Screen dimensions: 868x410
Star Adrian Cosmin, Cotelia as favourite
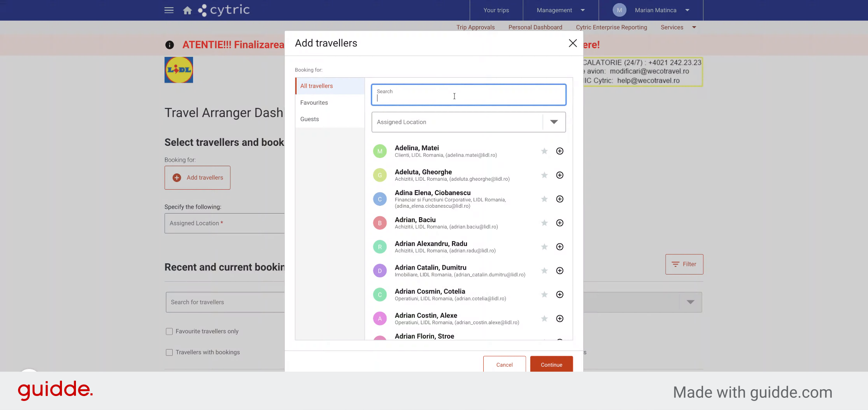click(544, 295)
